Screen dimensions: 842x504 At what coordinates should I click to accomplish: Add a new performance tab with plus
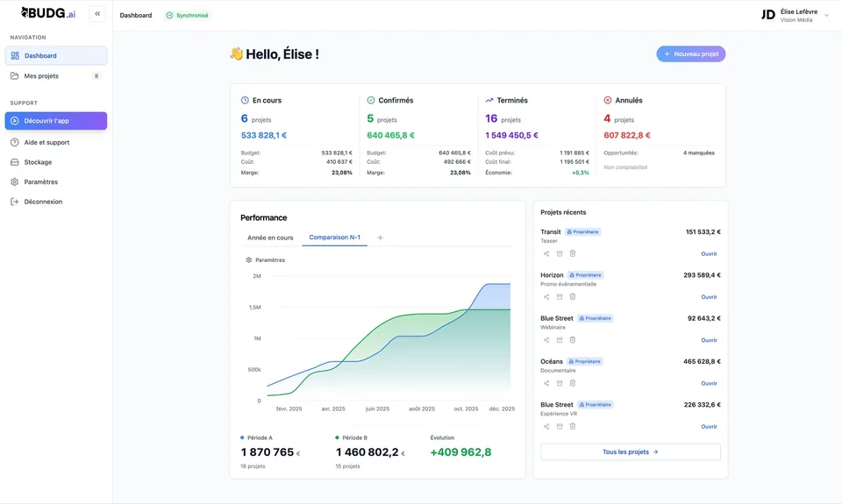pos(380,238)
